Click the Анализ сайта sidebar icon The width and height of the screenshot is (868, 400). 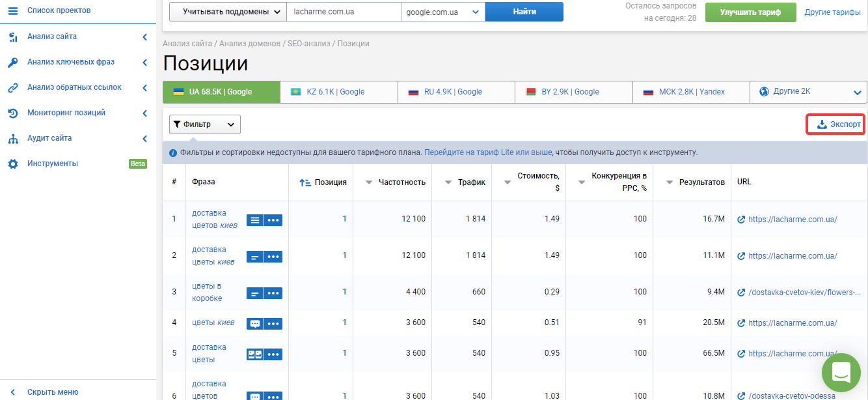tap(13, 37)
